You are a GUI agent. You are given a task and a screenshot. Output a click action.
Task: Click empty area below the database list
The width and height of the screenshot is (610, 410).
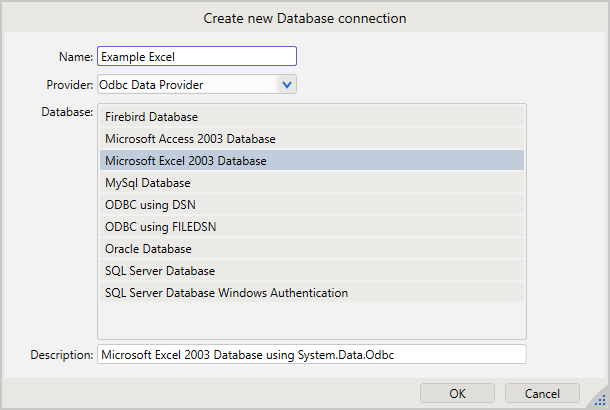click(310, 320)
